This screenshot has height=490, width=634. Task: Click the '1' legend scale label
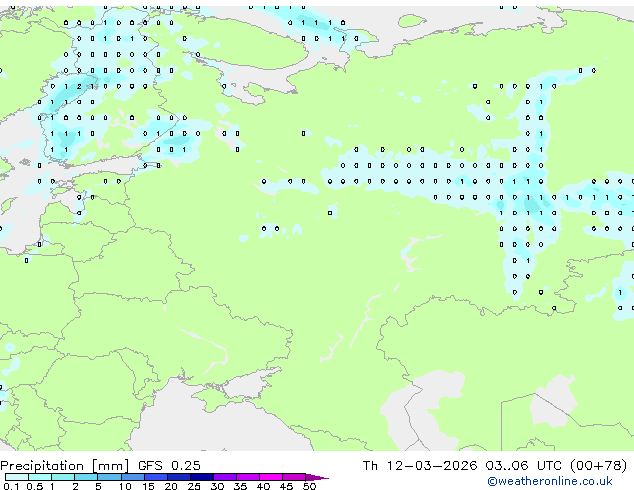[x=52, y=486]
